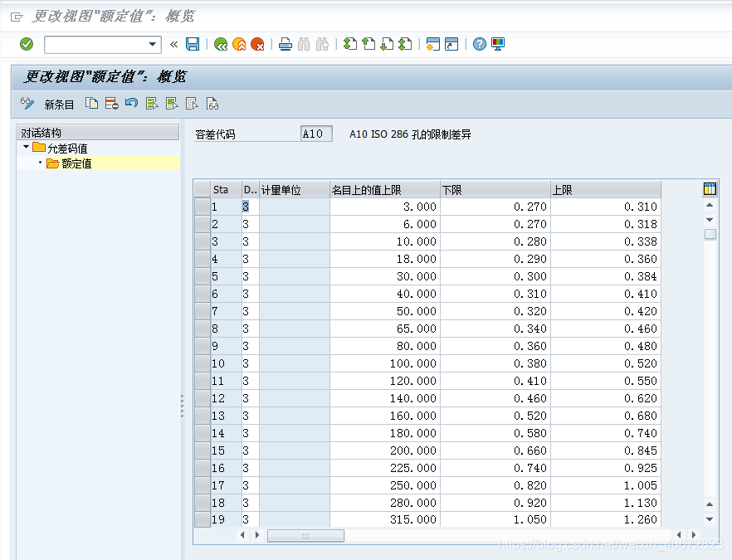
Task: Click the 1.050 lower limit cell
Action: point(495,519)
